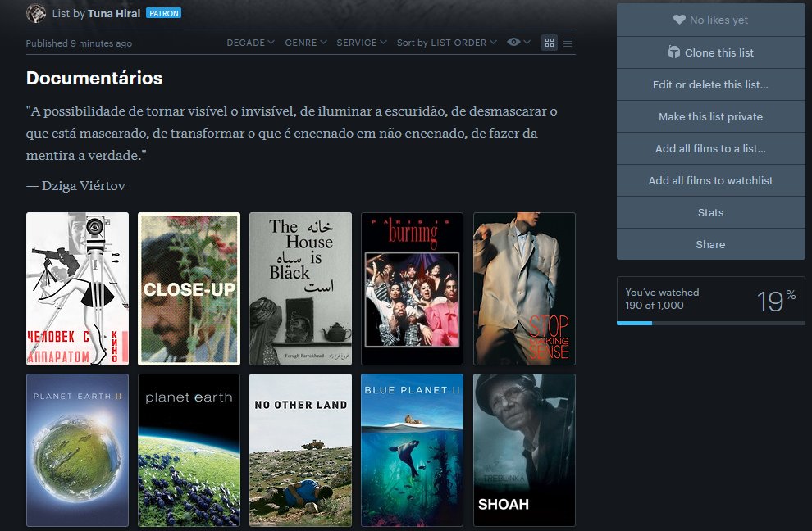Expand the chevron next to eye icon

(527, 42)
